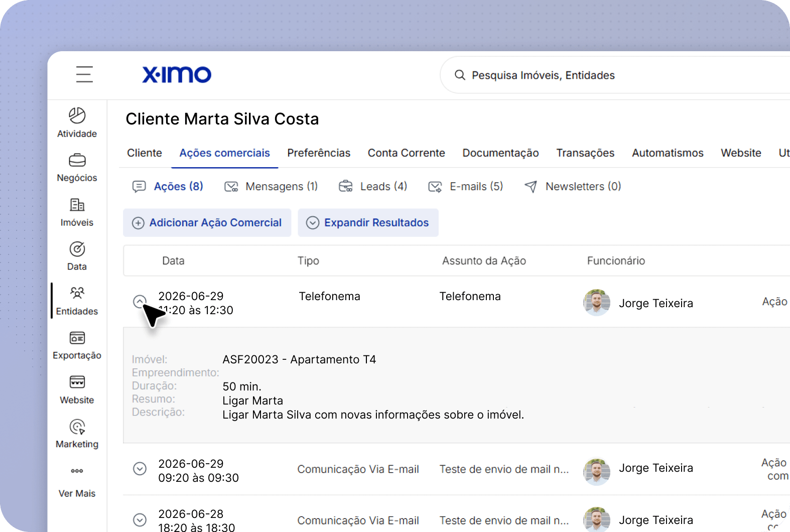Open the Website tab in client tabs
Image resolution: width=790 pixels, height=532 pixels.
(x=741, y=153)
